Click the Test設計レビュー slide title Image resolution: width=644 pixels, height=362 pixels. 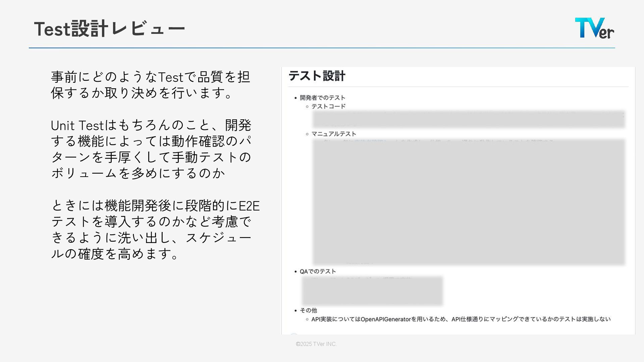point(109,29)
